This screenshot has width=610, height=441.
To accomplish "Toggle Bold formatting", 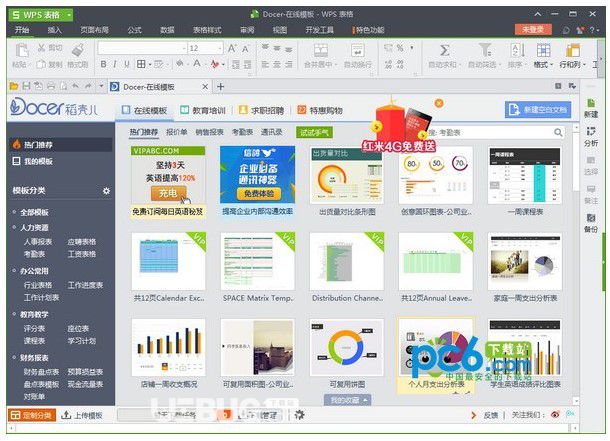I will click(103, 64).
